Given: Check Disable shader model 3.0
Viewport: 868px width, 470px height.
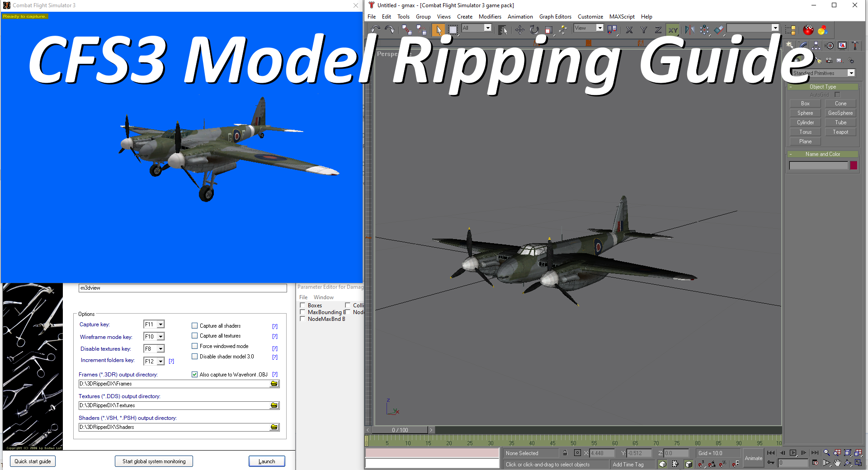Looking at the screenshot, I should (194, 356).
